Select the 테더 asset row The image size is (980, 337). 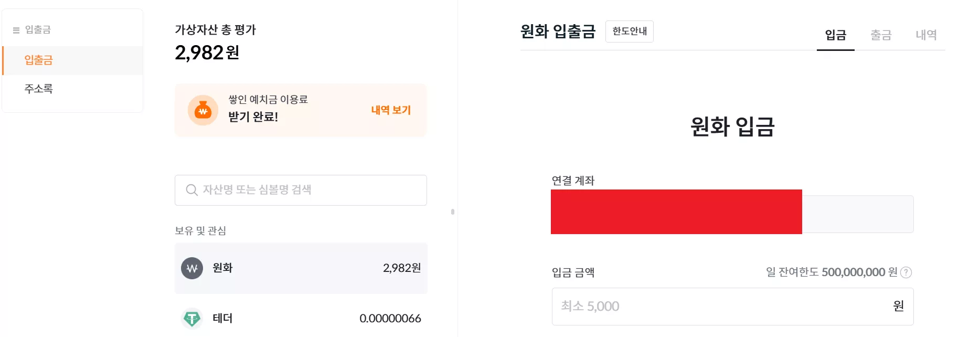[301, 318]
